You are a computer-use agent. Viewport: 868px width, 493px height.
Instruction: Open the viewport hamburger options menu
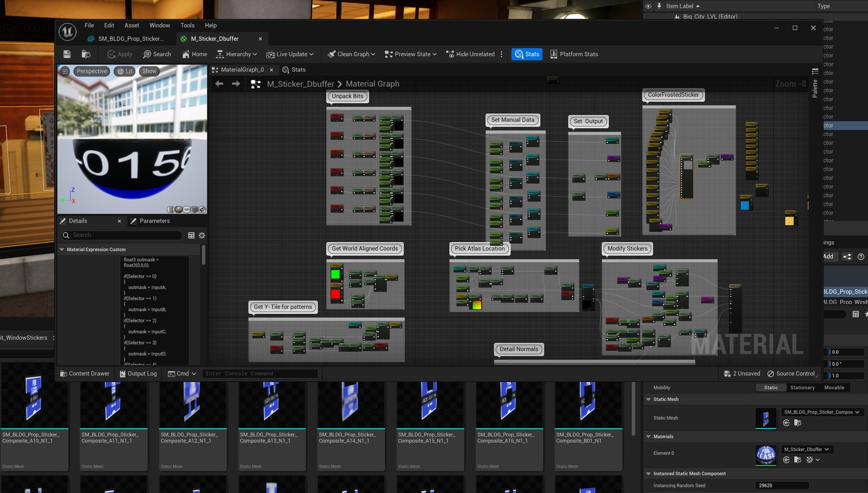(x=65, y=71)
